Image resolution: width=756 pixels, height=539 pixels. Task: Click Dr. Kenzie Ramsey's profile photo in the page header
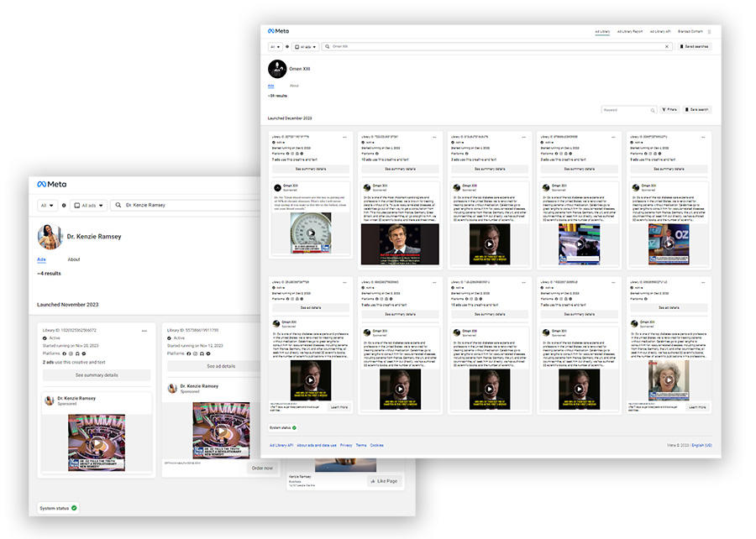(50, 237)
